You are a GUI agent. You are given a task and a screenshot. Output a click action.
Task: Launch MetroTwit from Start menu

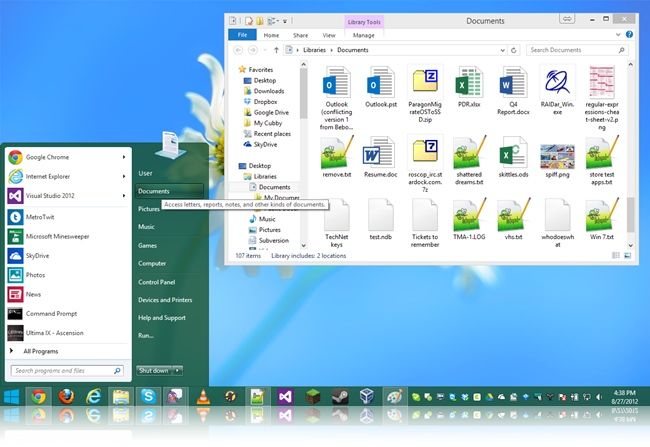(68, 217)
